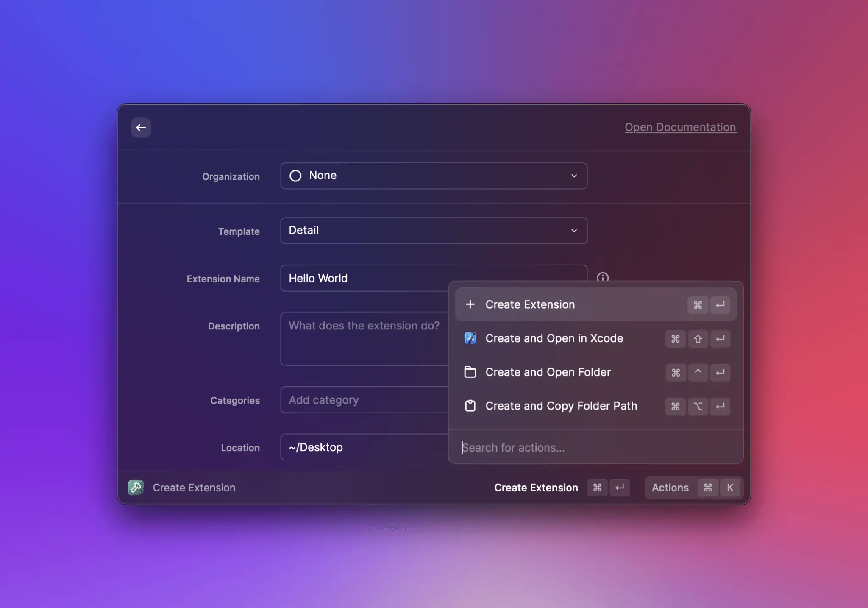Click the info icon next to Extension Name
The width and height of the screenshot is (868, 608).
tap(602, 278)
